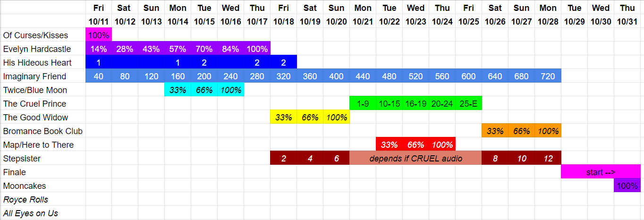This screenshot has width=644, height=220.
Task: Click the Evelyn Hardcastle 57% cell
Action: point(178,49)
